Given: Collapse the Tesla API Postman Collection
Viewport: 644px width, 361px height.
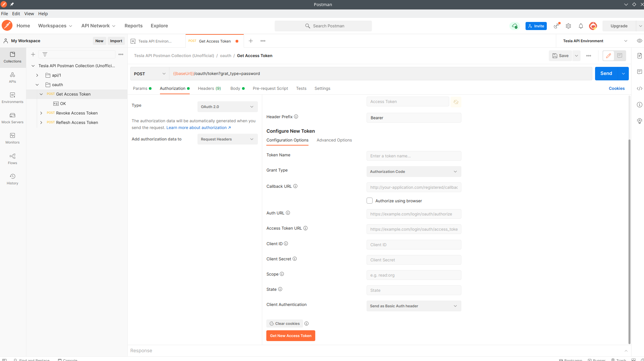Looking at the screenshot, I should click(33, 66).
